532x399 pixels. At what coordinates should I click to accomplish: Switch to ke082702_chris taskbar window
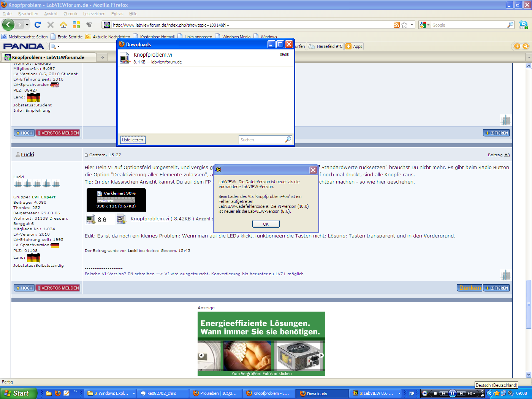(x=162, y=393)
